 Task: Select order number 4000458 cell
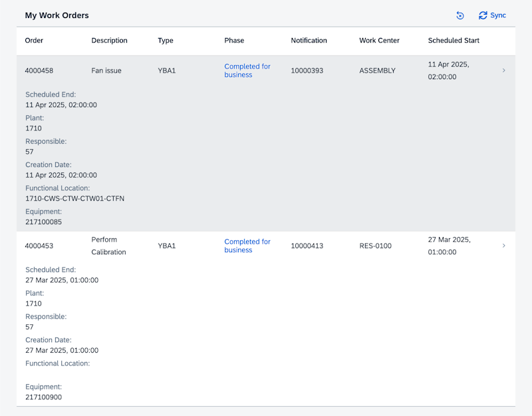click(39, 71)
